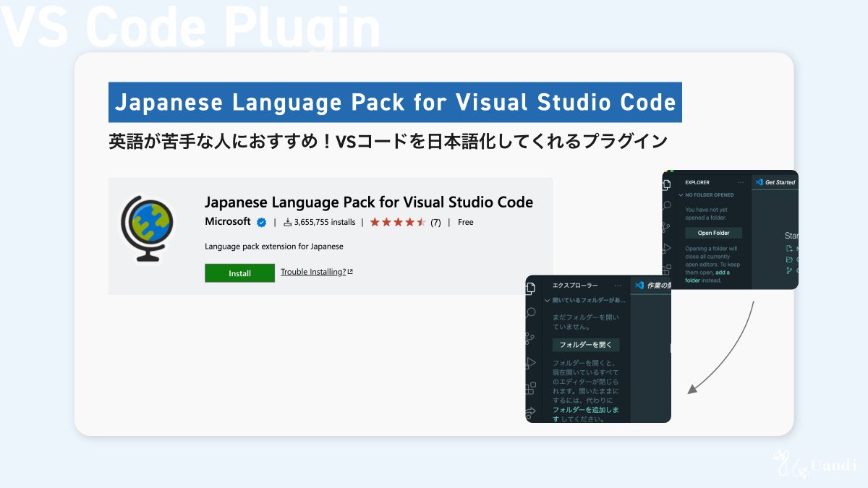
Task: Open the Trouble Installing? link
Action: [x=317, y=272]
